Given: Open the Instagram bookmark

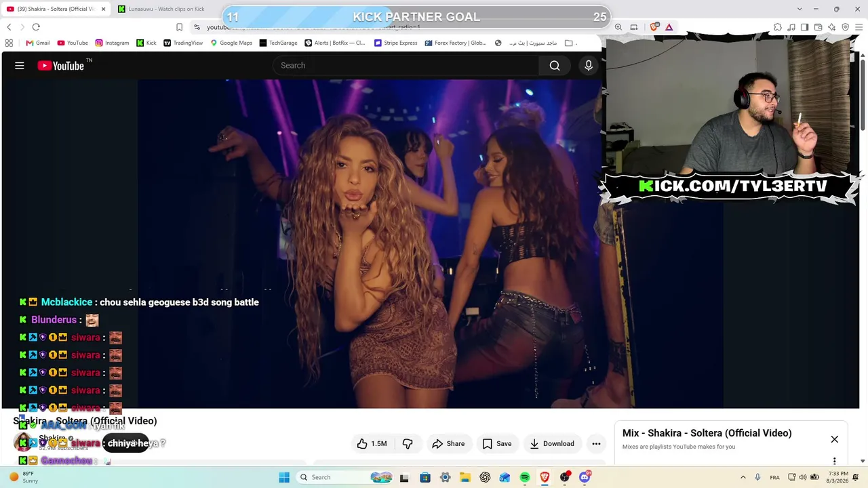Looking at the screenshot, I should (112, 43).
